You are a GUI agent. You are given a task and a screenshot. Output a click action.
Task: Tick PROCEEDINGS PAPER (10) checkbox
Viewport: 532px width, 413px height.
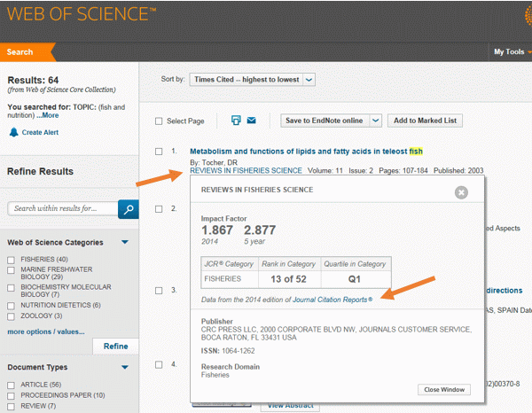click(11, 395)
